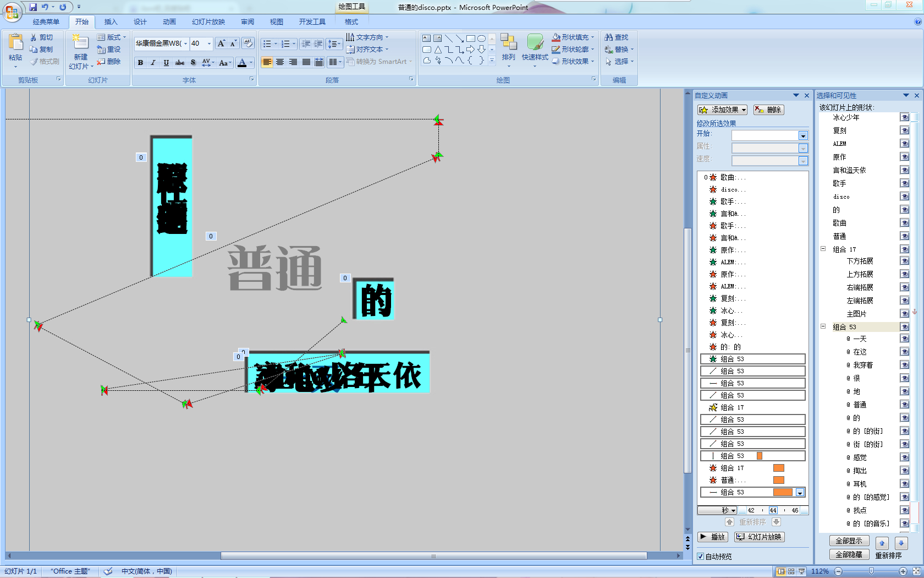Collapse the 组合 17 group in the selection pane
This screenshot has height=578, width=924.
pyautogui.click(x=823, y=249)
